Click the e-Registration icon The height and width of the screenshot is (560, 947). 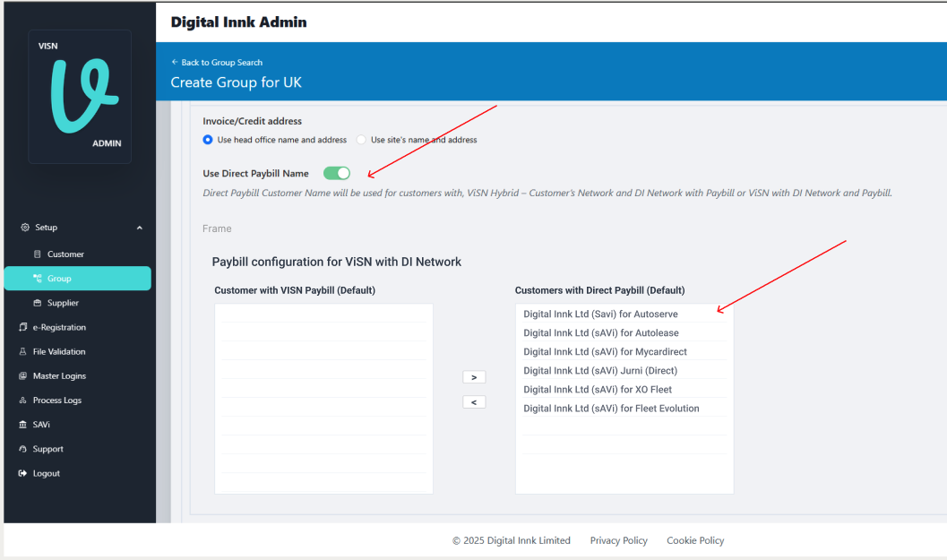pyautogui.click(x=23, y=327)
